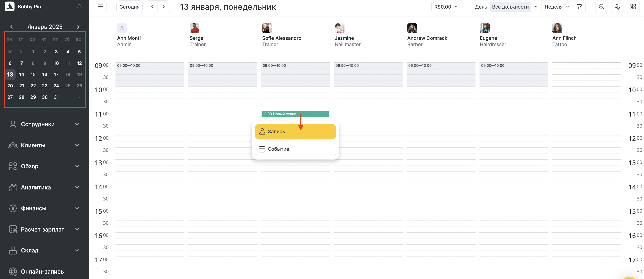This screenshot has height=279, width=644.
Task: Open the R$0,00 revenue dropdown
Action: pos(446,7)
